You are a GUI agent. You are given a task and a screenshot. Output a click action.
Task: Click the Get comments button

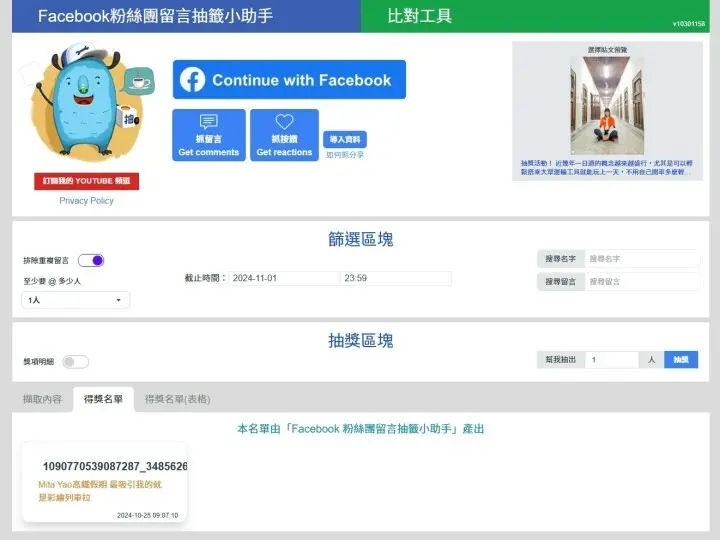coord(208,135)
